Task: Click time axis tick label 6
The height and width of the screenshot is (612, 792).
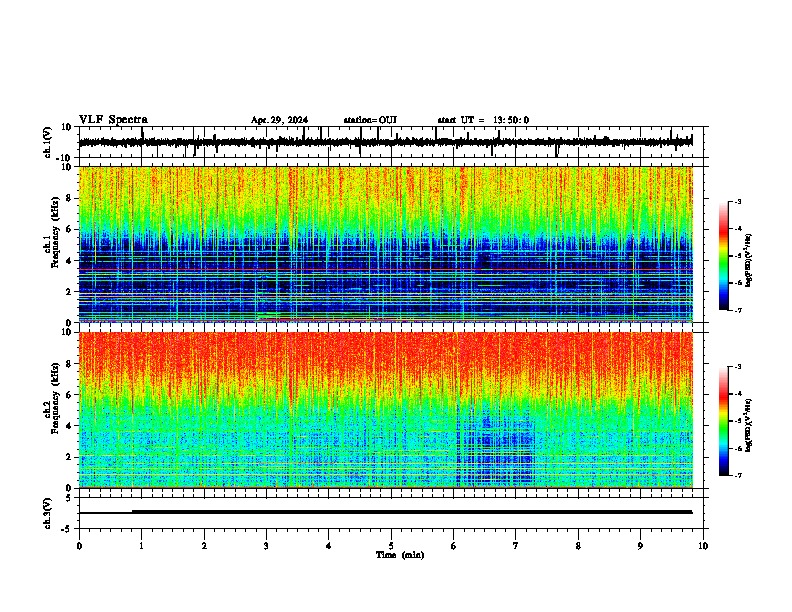Action: coord(454,546)
